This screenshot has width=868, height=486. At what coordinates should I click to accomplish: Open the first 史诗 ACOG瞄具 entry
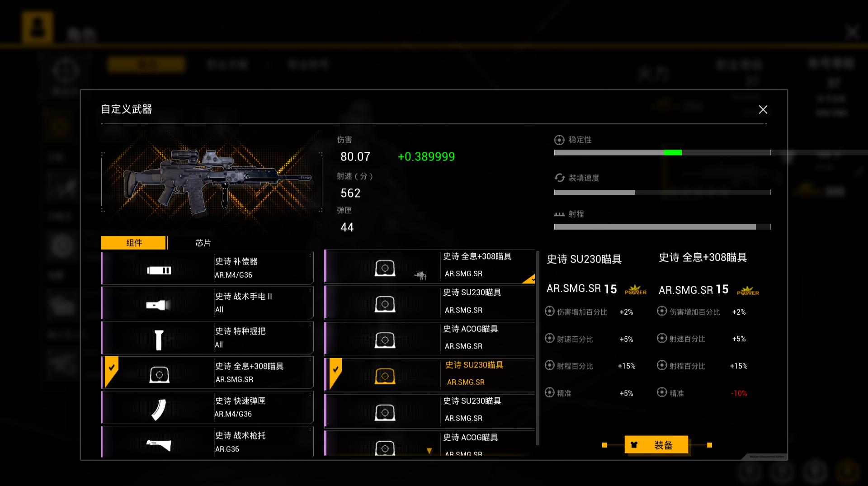[x=429, y=337]
